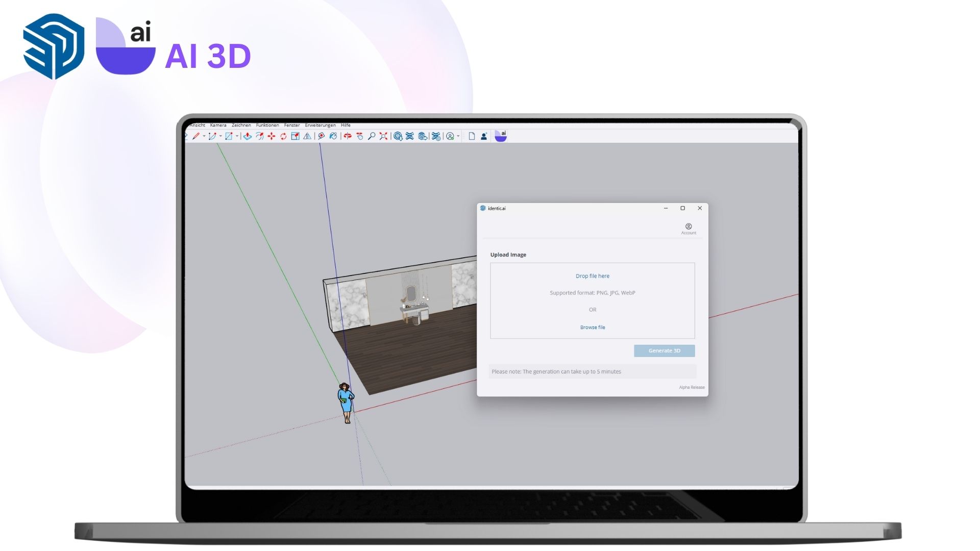The height and width of the screenshot is (551, 980).
Task: Open the identic.ai extension toolbar icon
Action: coord(501,136)
